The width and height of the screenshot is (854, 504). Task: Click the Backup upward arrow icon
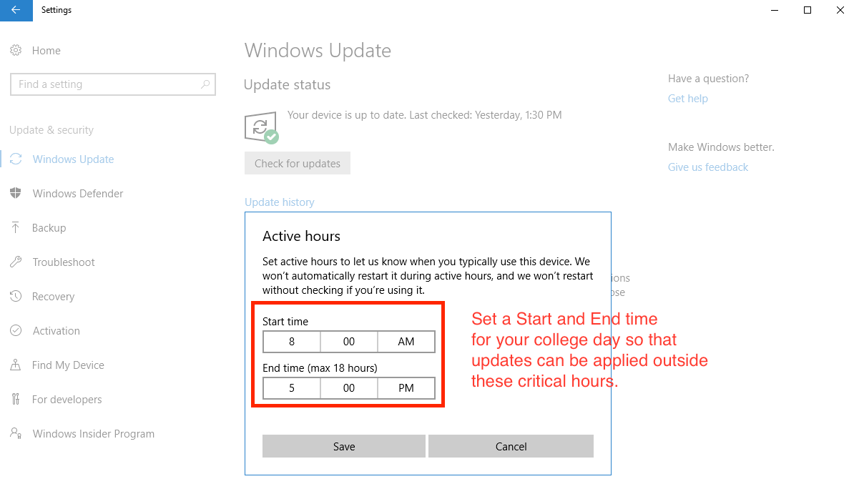tap(16, 227)
